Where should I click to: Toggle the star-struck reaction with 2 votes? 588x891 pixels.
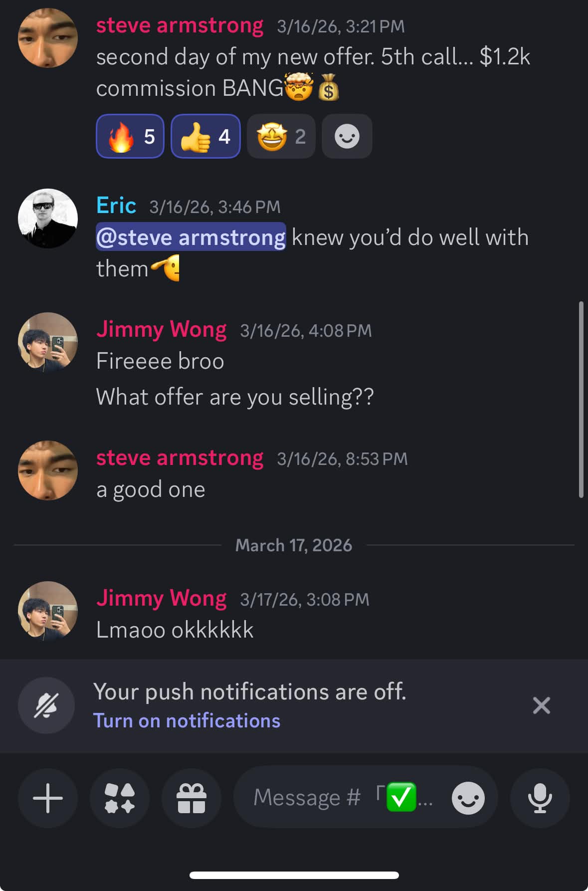pyautogui.click(x=281, y=136)
